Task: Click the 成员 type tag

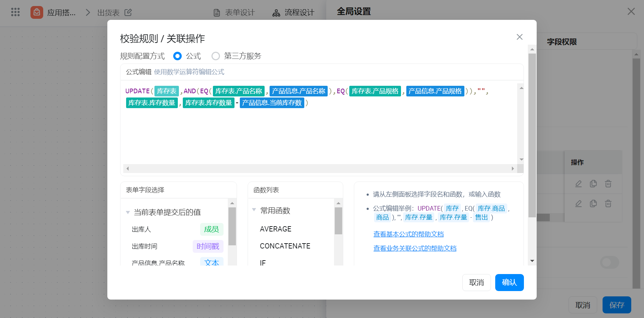Action: [x=211, y=229]
